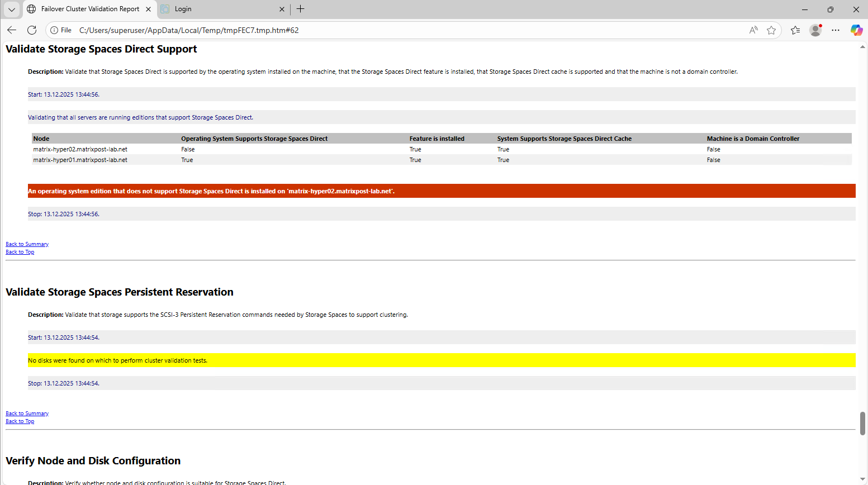
Task: Click the vertical scrollbar thumb
Action: [862, 423]
